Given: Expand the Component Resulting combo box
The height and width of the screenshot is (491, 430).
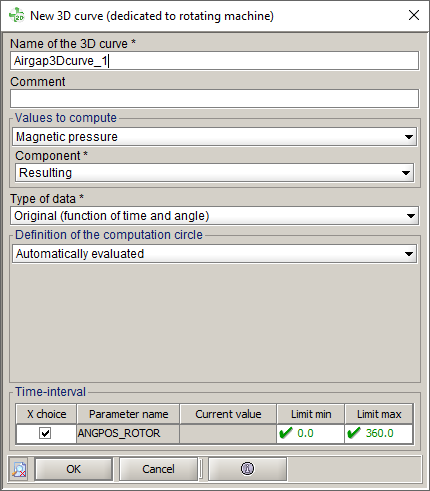Looking at the screenshot, I should click(214, 173).
